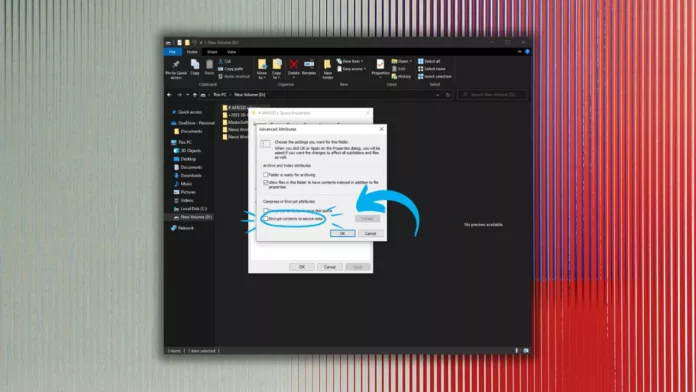Click the Properties ribbon icon
This screenshot has height=392, width=696.
point(380,65)
